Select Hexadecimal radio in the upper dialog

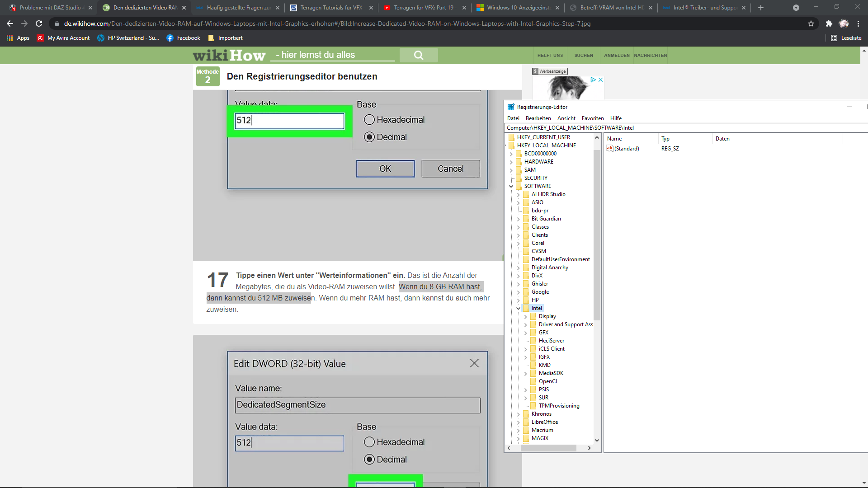369,120
